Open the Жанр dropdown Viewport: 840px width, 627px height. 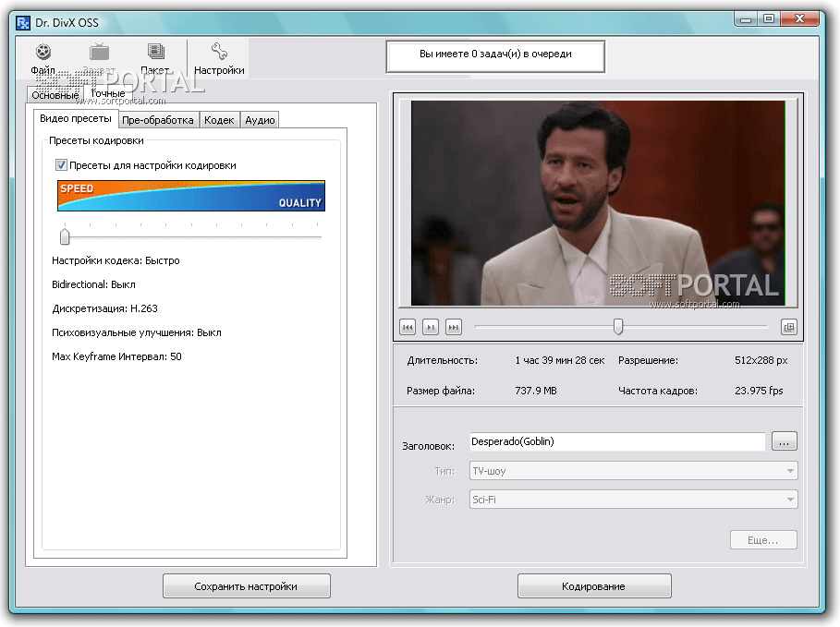click(x=634, y=500)
